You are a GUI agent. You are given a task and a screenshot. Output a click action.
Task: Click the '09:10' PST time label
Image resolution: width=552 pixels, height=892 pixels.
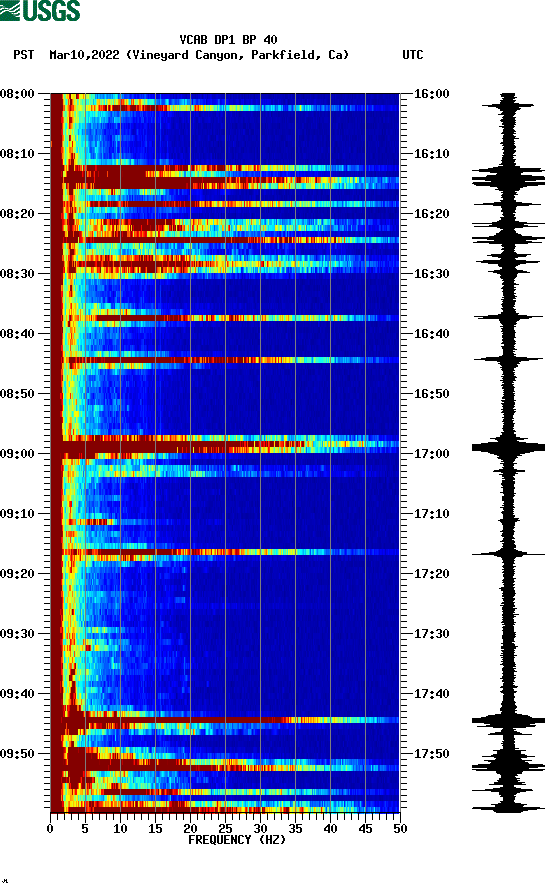tap(17, 514)
